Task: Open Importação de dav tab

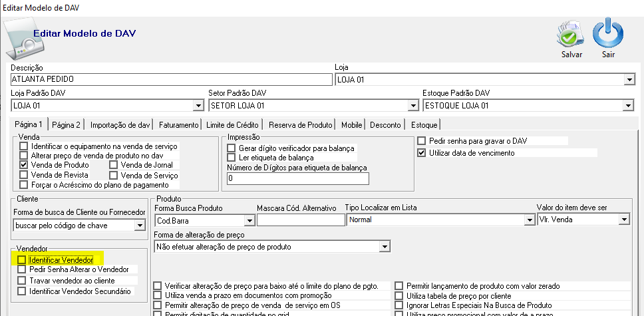Action: point(120,125)
